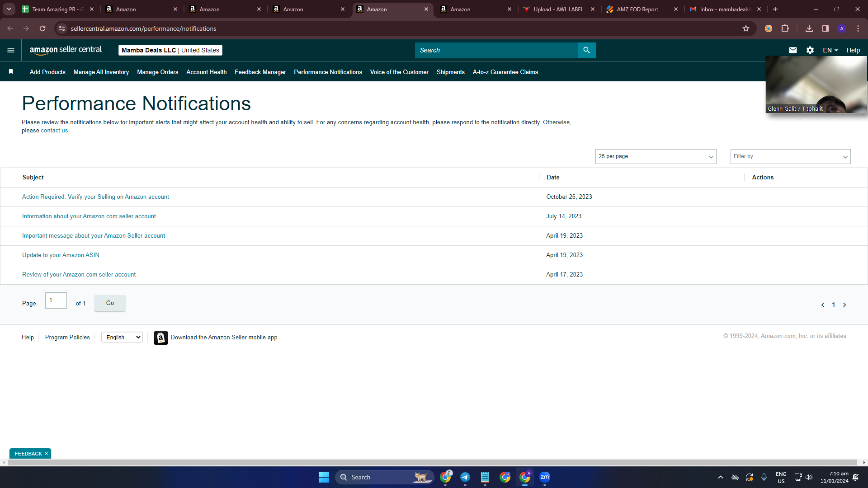The width and height of the screenshot is (868, 488).
Task: Open a new browser tab
Action: coord(775,9)
